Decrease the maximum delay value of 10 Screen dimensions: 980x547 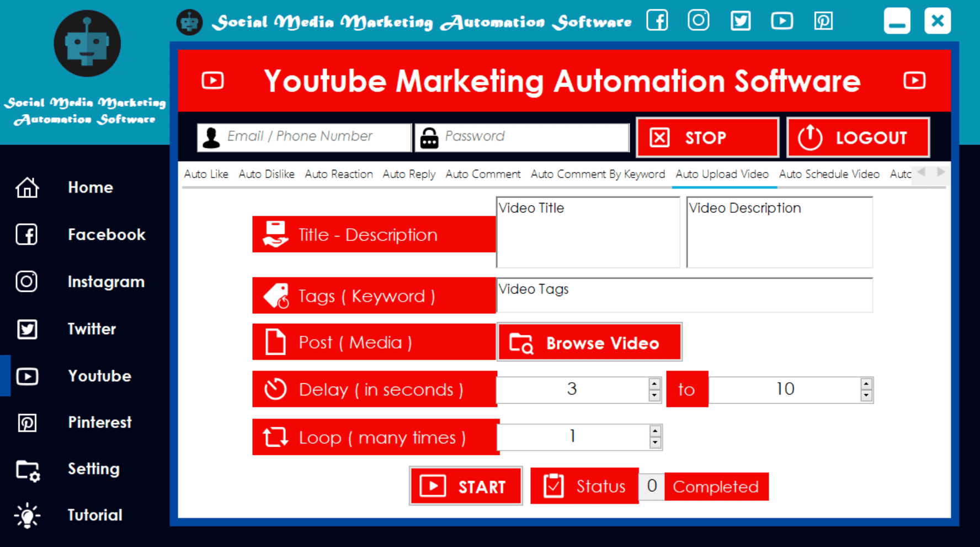pyautogui.click(x=866, y=395)
